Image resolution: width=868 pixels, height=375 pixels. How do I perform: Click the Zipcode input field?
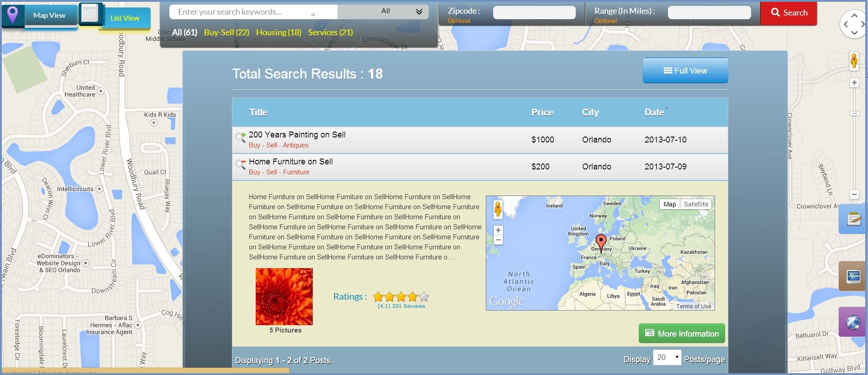point(534,13)
